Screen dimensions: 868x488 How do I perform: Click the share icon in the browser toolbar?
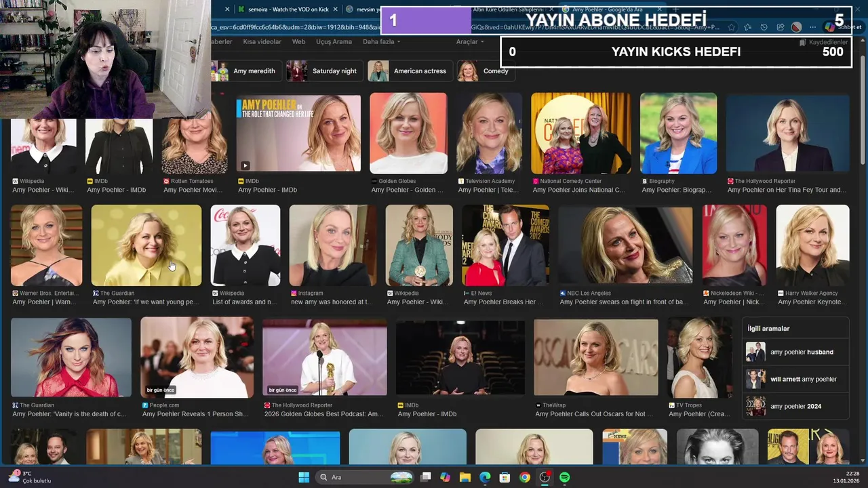tap(780, 27)
